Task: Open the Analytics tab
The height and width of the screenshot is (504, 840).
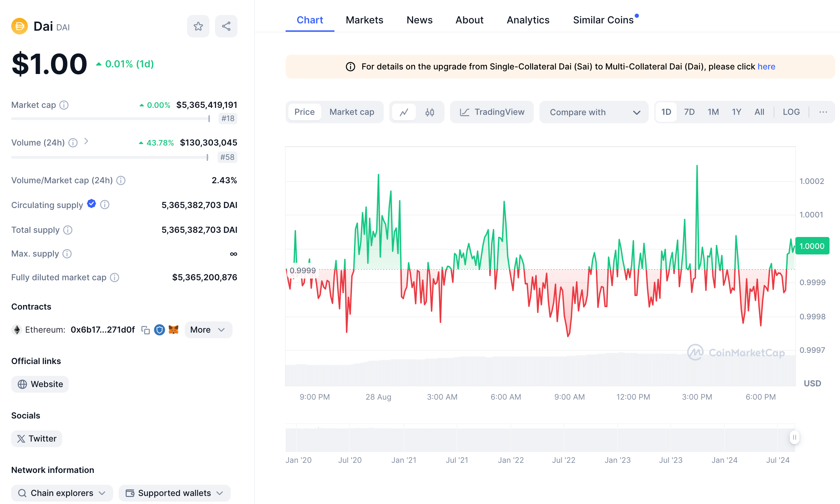Action: [528, 20]
